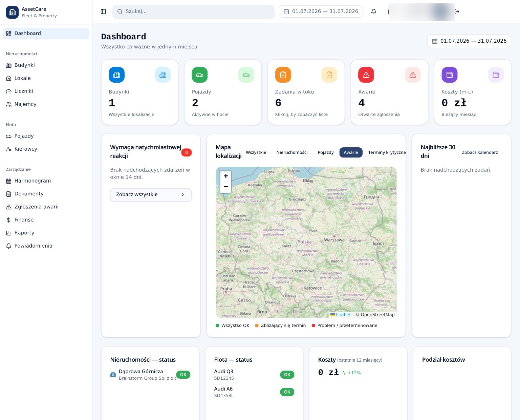Screen dimensions: 520x420
Task: Open Kierowcy in sidebar
Action: click(46, 149)
